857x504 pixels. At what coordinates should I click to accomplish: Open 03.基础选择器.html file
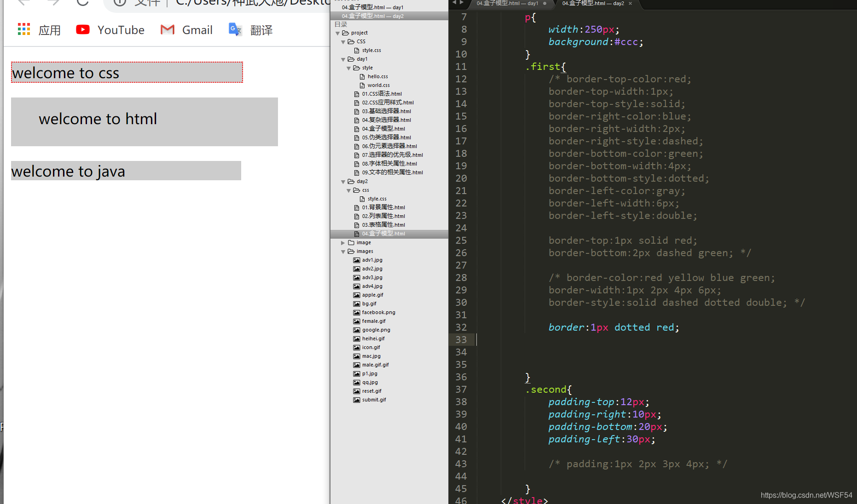coord(386,111)
